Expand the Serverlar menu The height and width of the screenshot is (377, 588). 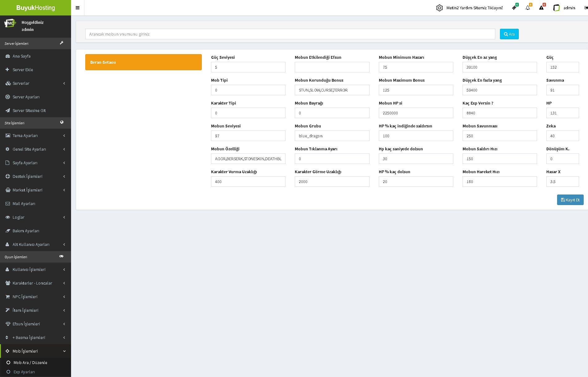[x=35, y=83]
